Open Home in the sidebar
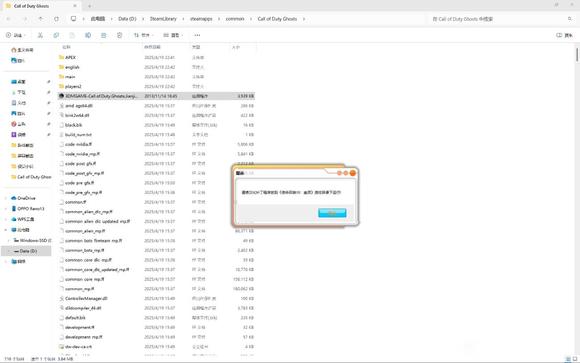Image resolution: width=580 pixels, height=363 pixels. point(22,50)
